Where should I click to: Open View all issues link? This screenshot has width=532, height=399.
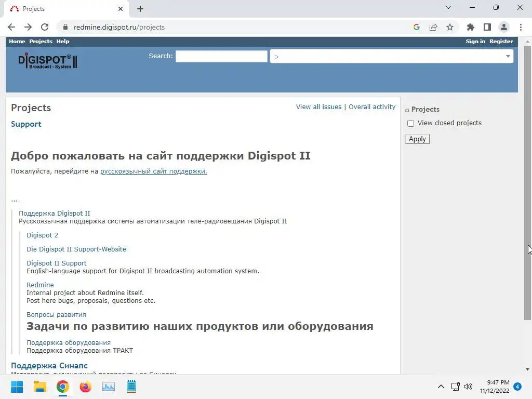click(318, 107)
